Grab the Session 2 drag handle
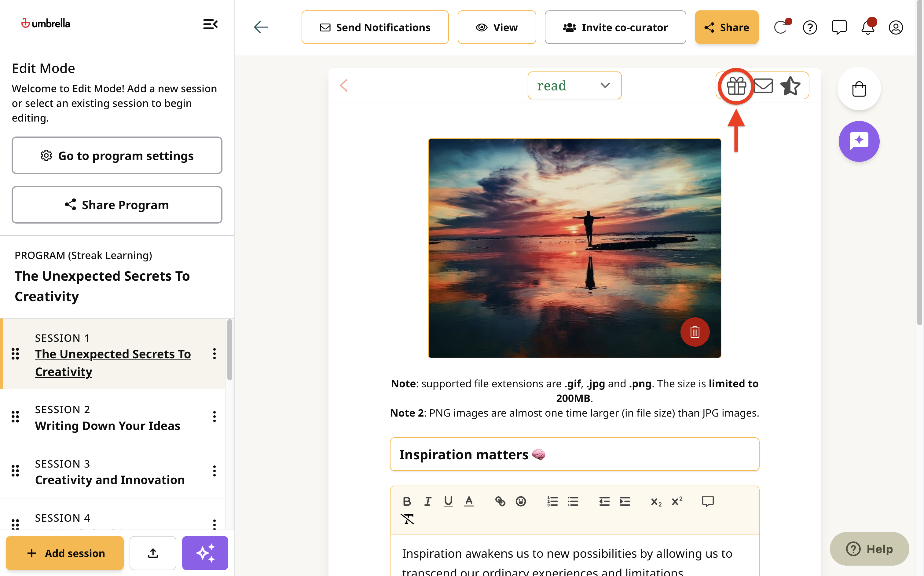 click(15, 416)
